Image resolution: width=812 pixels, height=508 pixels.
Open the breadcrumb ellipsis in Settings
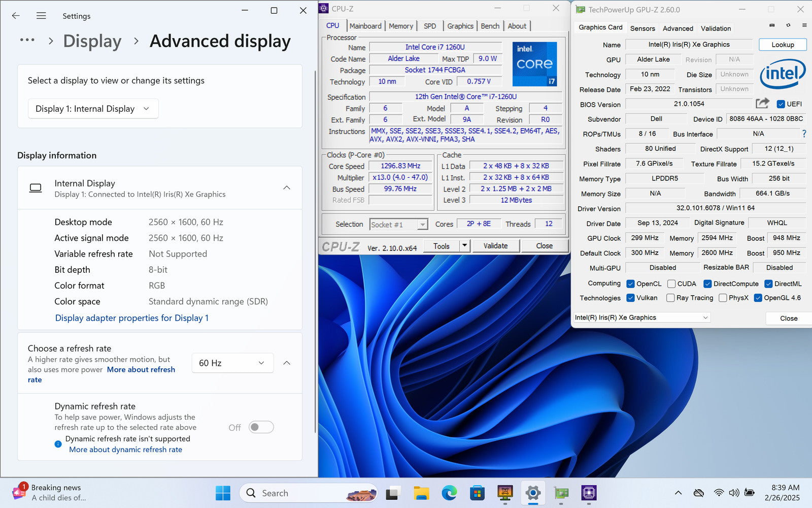[x=27, y=40]
